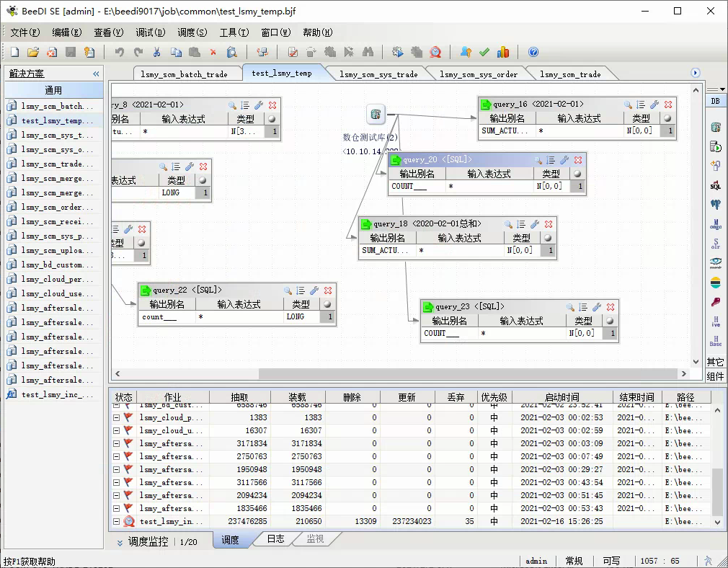
Task: Switch to the lsmy_scm_sys_order tab
Action: click(478, 74)
